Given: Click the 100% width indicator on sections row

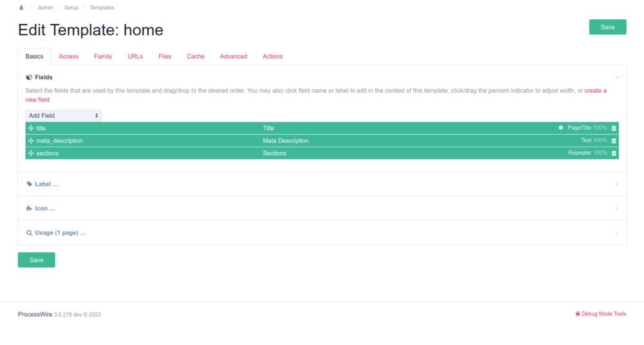Looking at the screenshot, I should click(600, 153).
